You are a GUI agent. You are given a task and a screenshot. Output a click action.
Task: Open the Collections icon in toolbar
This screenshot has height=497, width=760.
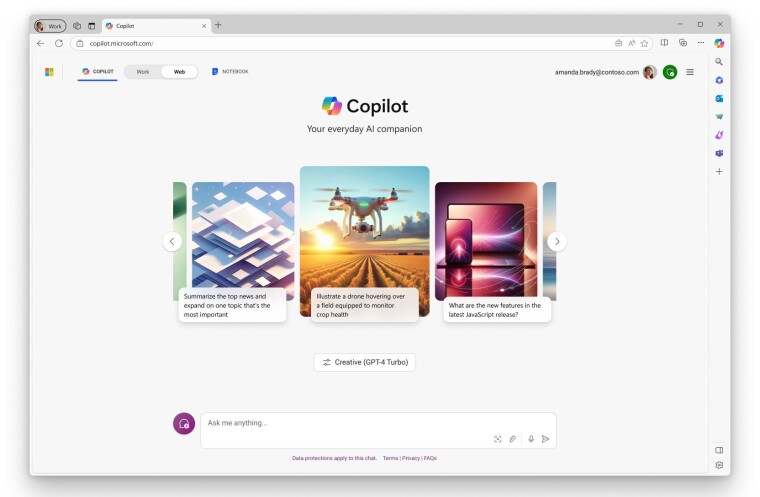(x=683, y=43)
